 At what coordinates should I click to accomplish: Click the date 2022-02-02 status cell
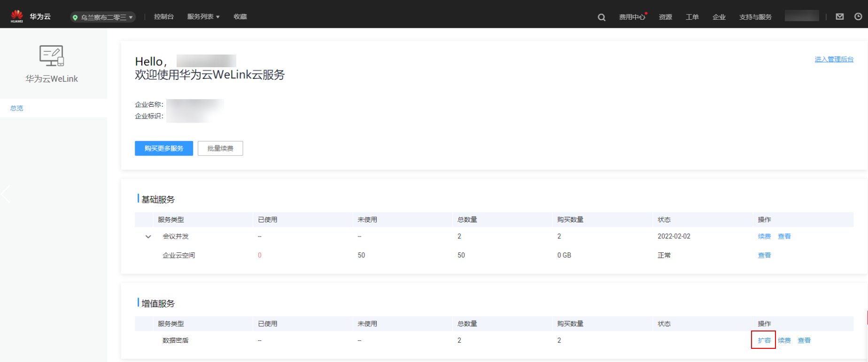(674, 236)
